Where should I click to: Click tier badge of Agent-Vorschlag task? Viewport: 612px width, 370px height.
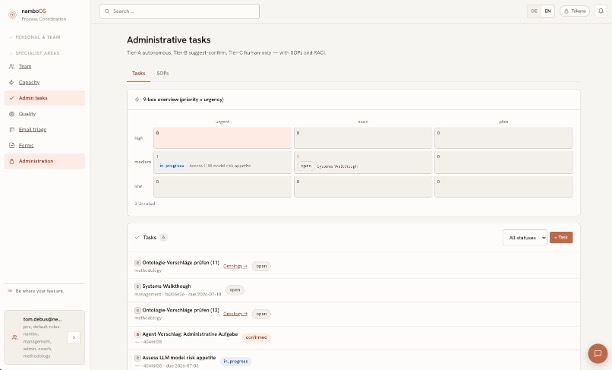point(137,334)
